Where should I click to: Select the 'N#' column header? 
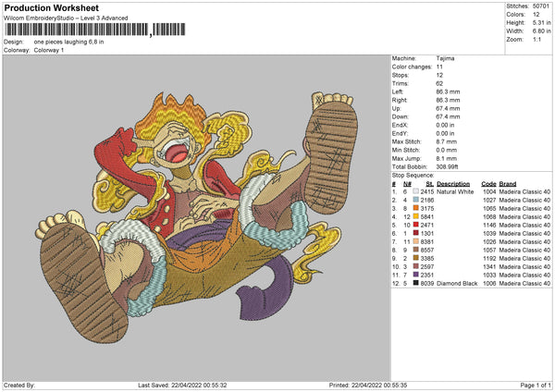pyautogui.click(x=407, y=184)
